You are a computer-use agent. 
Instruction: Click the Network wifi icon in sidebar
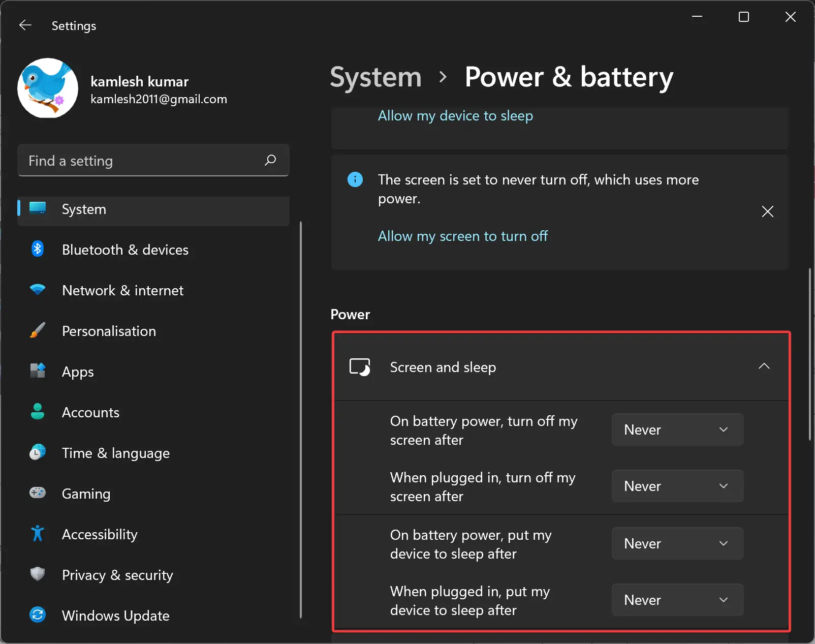coord(38,290)
